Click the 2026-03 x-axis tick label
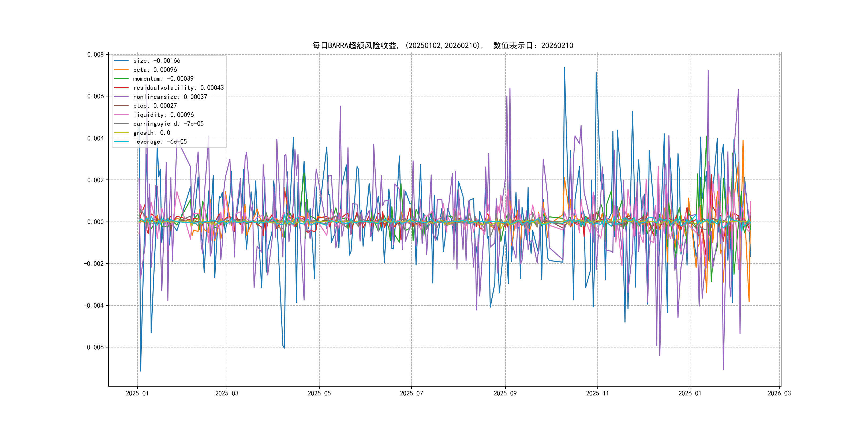 pyautogui.click(x=779, y=393)
